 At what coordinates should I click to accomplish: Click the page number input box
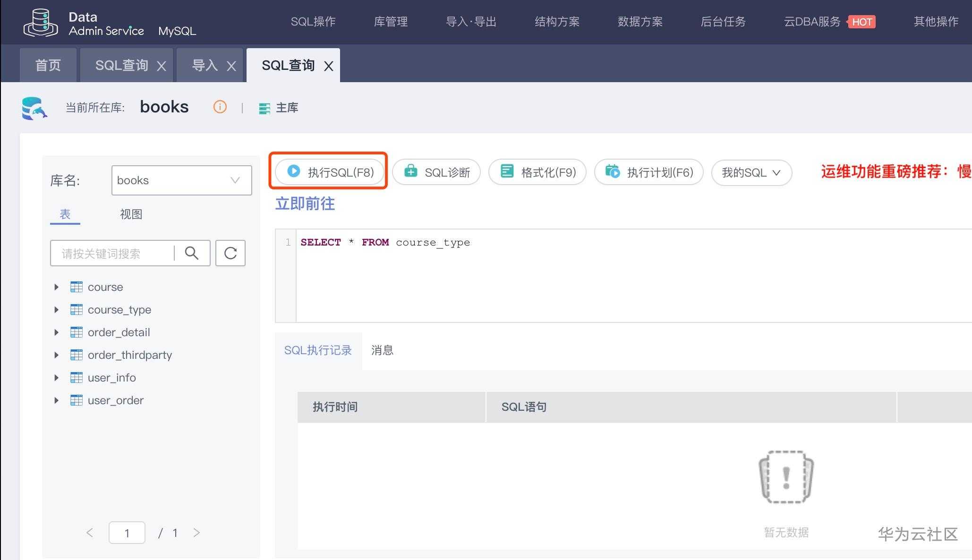click(127, 533)
